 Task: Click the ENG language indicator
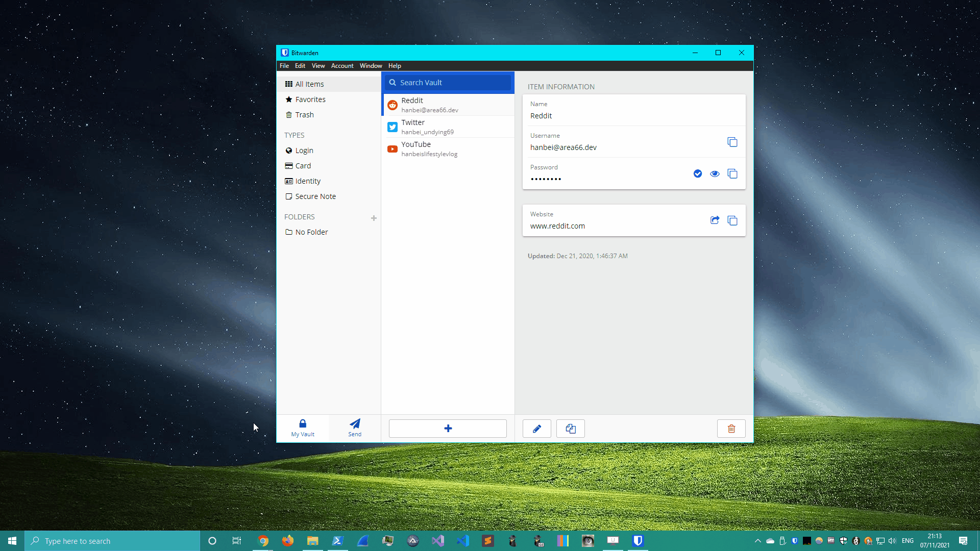click(908, 541)
